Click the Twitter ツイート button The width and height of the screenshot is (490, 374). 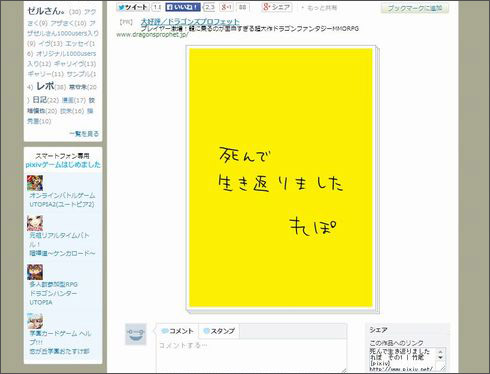point(133,7)
